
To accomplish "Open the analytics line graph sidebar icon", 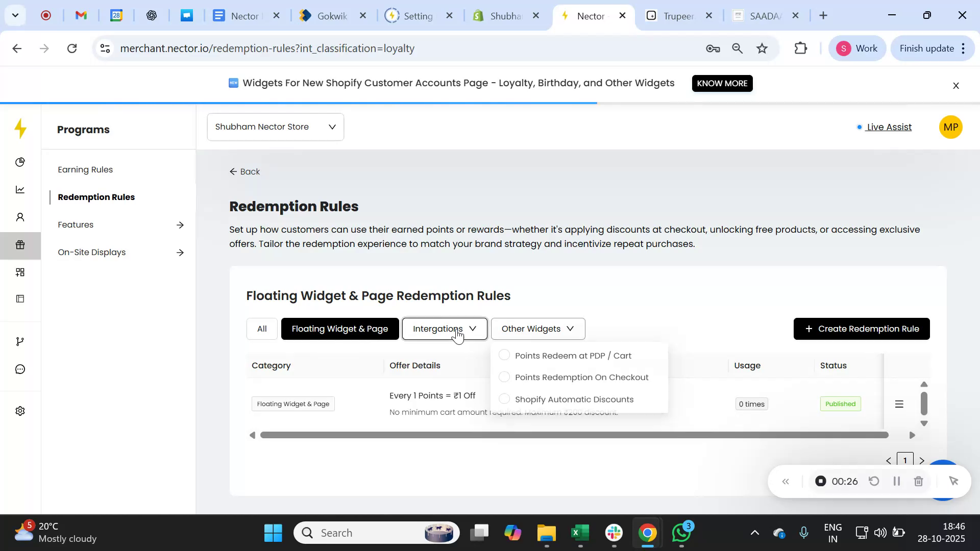I will [20, 190].
